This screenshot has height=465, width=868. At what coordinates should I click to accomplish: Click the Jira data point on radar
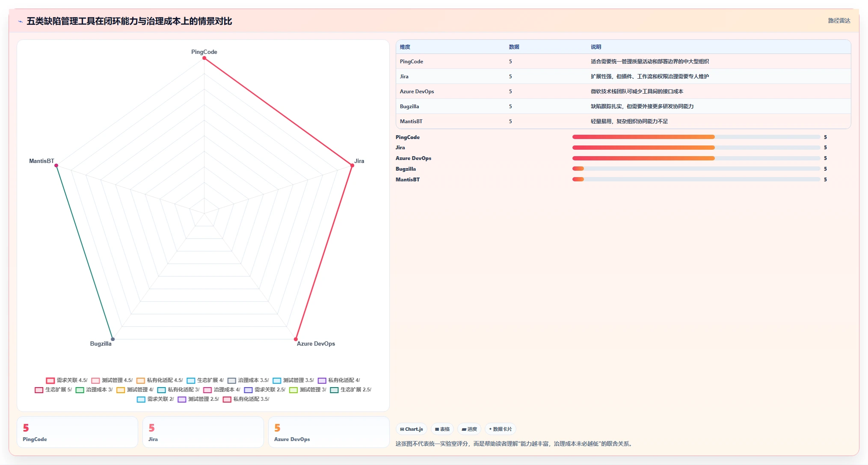(x=352, y=166)
